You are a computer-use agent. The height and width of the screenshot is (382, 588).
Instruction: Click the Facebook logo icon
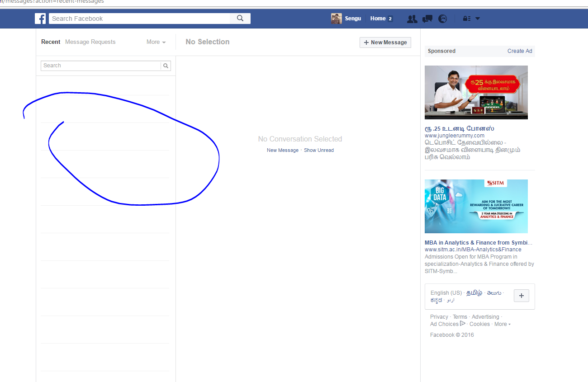pyautogui.click(x=40, y=19)
